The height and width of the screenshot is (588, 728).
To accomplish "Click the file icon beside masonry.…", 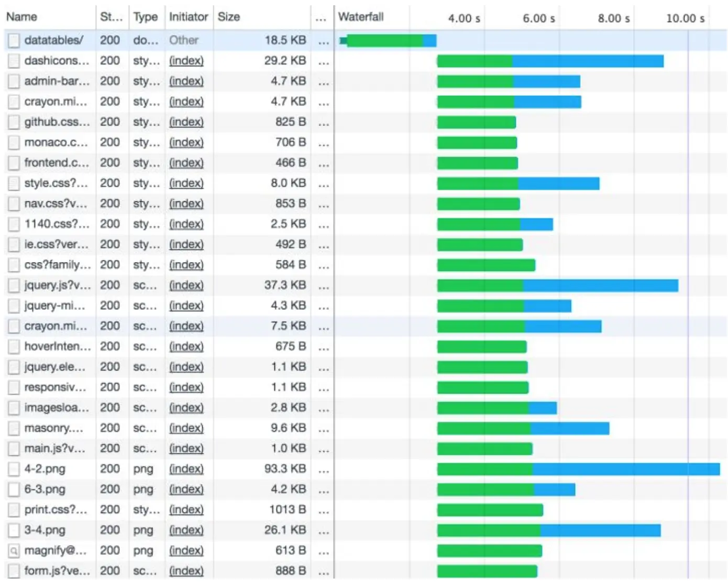I will (x=14, y=429).
